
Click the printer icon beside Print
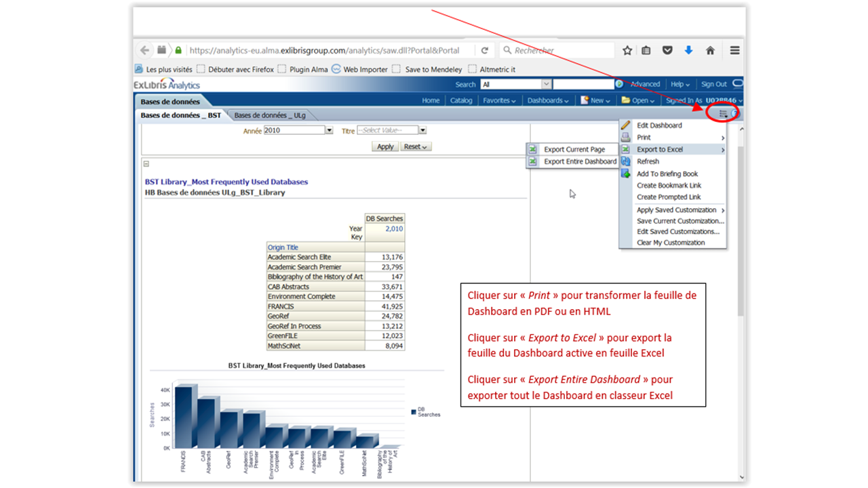626,138
